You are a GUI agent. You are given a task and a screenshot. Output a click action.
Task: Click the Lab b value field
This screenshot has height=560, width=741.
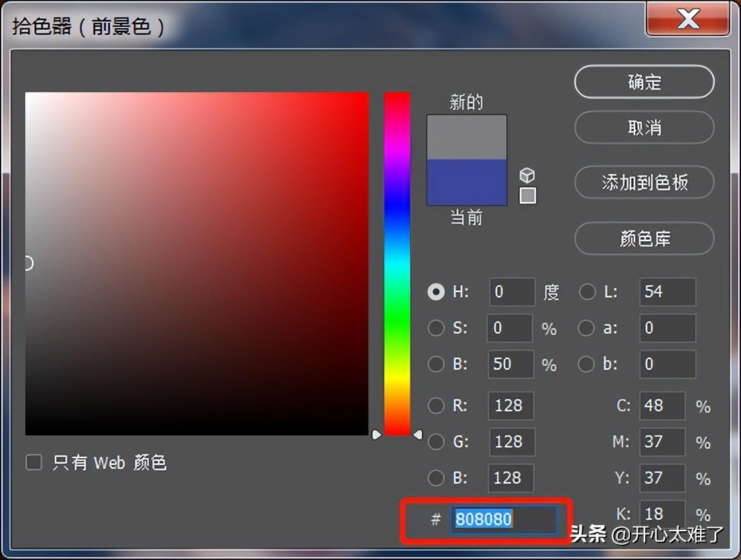point(667,364)
